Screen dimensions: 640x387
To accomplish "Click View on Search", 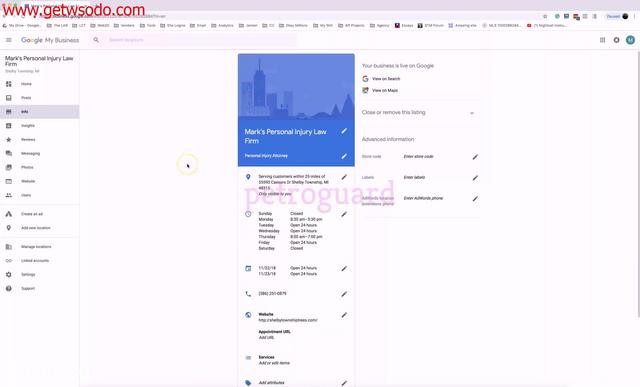I will point(386,79).
